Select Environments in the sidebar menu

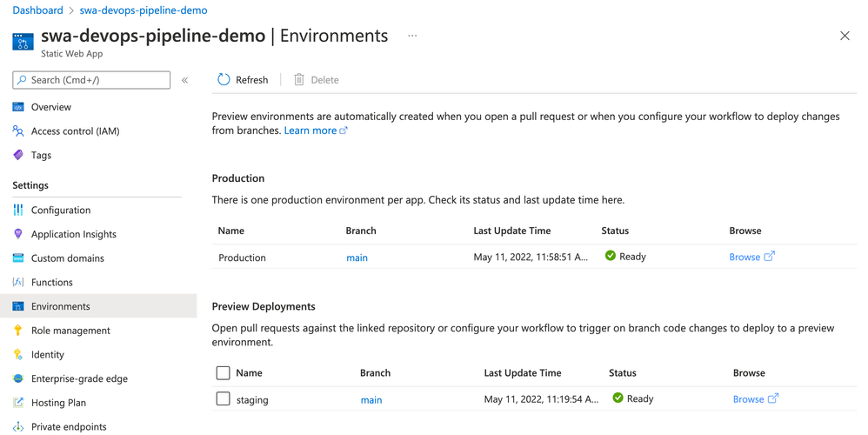[x=61, y=306]
